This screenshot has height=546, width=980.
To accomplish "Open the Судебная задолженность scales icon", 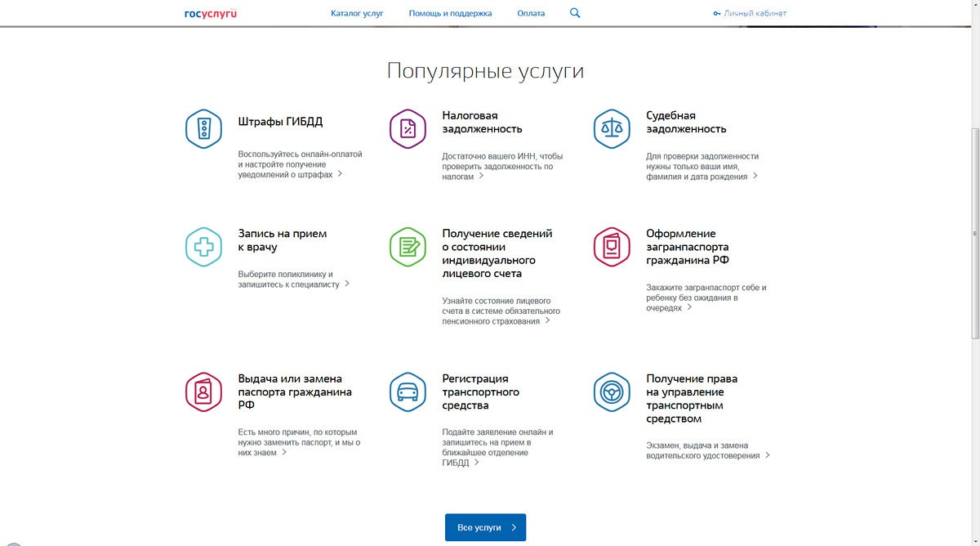I will coord(612,128).
